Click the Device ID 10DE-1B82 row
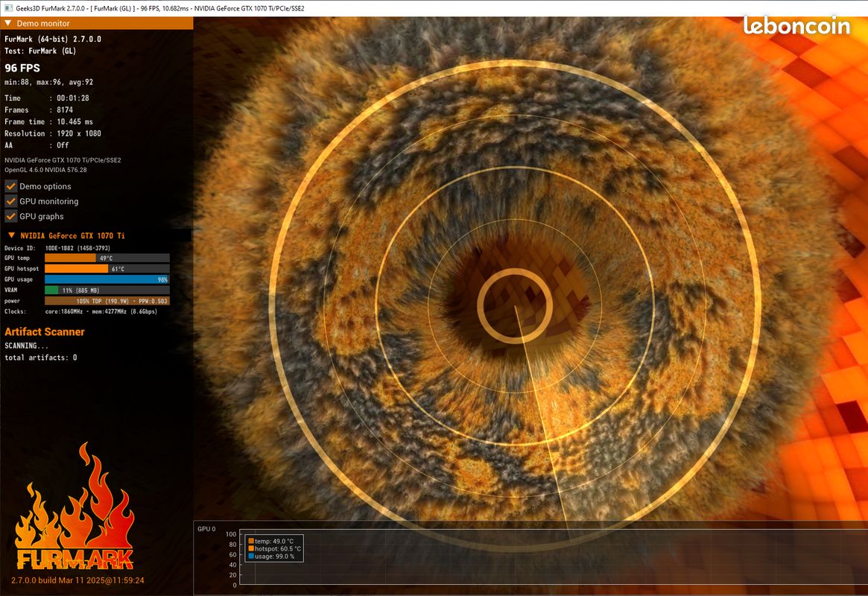 (x=57, y=248)
